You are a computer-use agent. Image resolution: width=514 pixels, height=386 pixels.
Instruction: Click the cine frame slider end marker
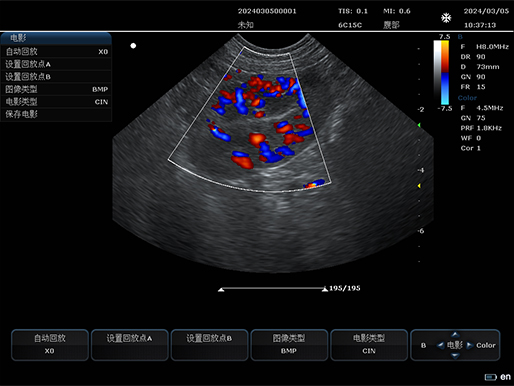pyautogui.click(x=325, y=289)
